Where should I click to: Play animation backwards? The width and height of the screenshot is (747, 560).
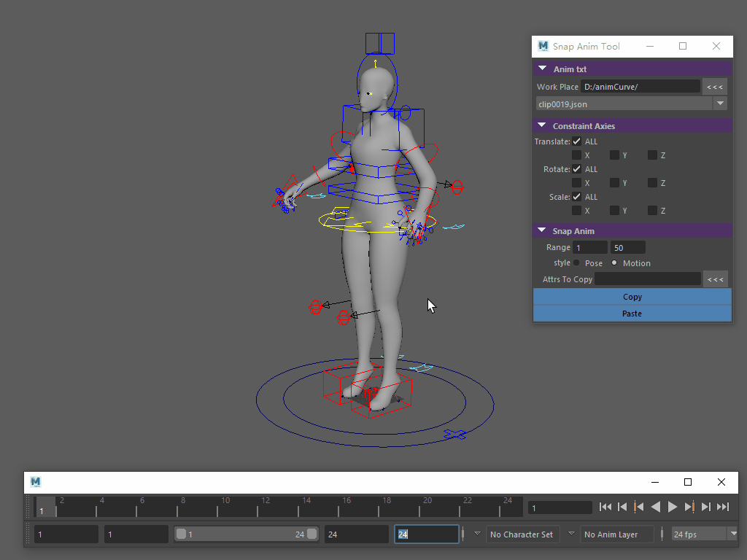tap(656, 507)
